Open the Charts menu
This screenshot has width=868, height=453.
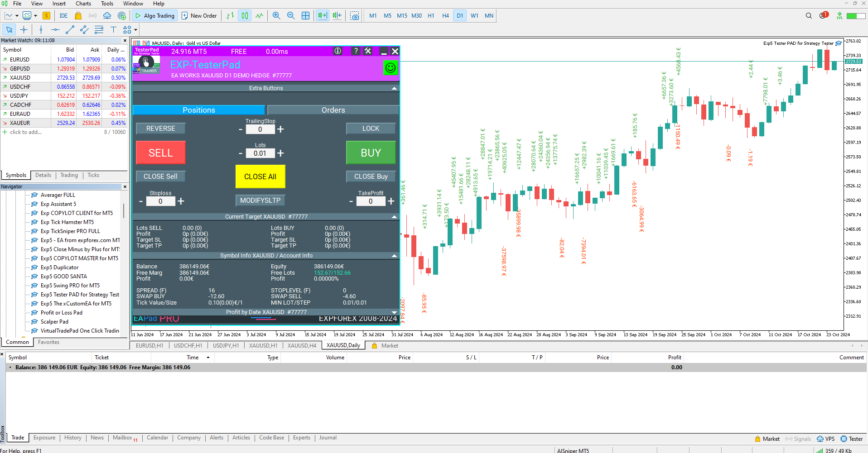click(x=83, y=4)
